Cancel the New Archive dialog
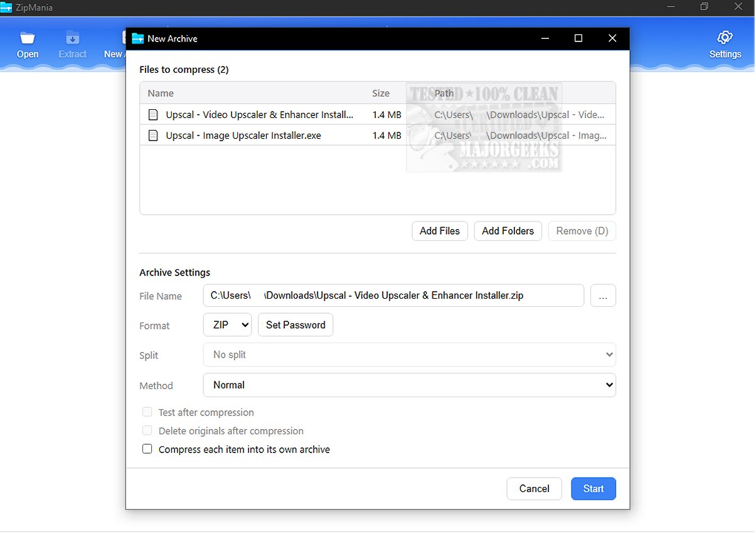 (x=535, y=489)
